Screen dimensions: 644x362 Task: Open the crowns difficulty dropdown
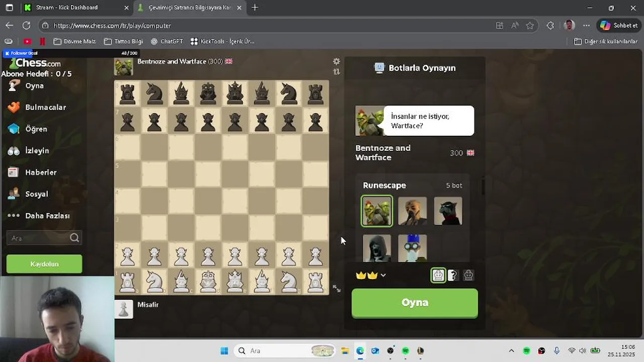click(371, 275)
